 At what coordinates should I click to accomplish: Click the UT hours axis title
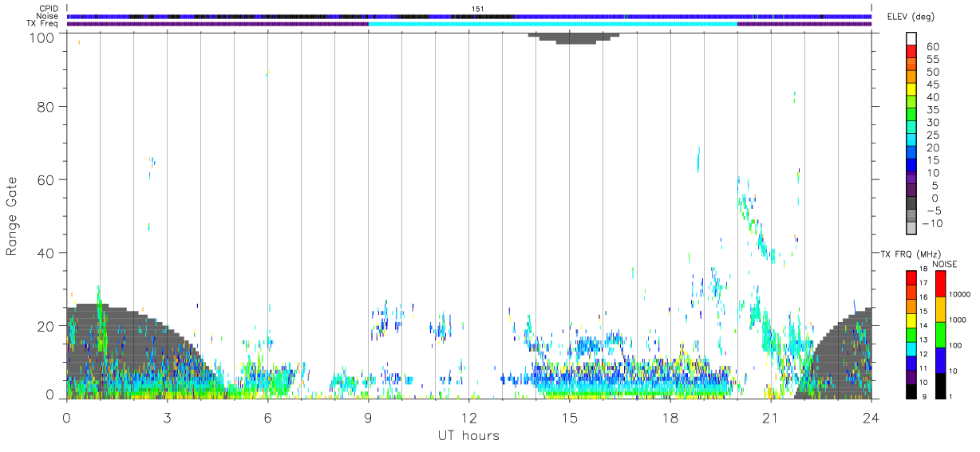468,436
